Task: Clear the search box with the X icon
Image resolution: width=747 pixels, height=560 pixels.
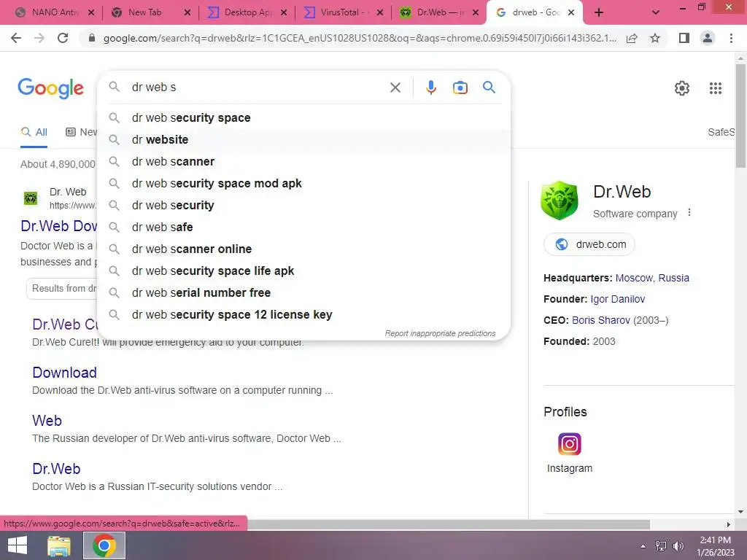Action: click(395, 87)
